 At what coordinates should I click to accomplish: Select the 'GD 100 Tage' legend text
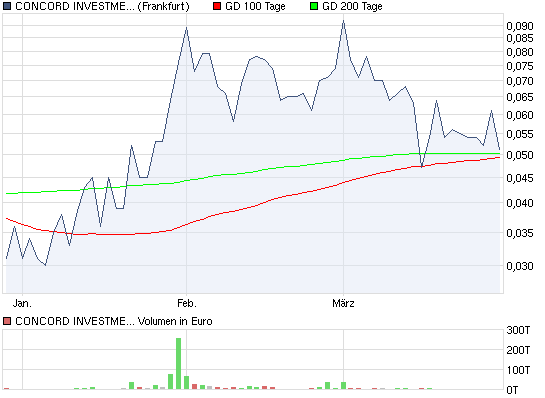coord(255,6)
